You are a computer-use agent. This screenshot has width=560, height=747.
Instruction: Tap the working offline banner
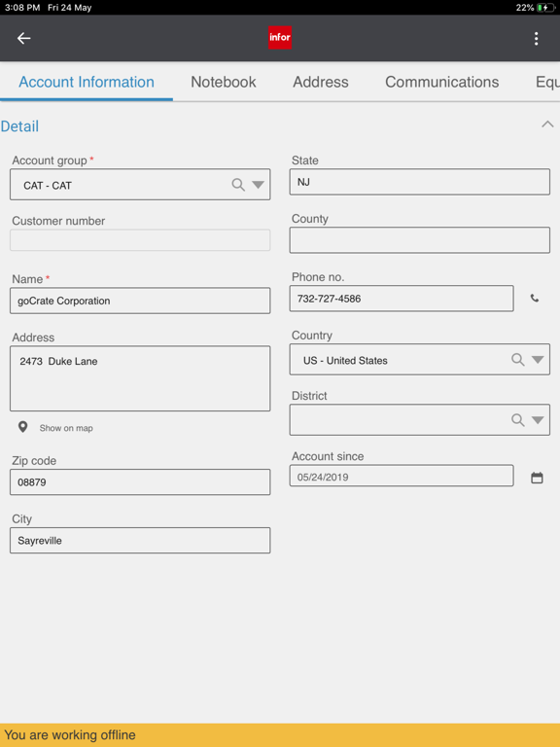click(280, 735)
